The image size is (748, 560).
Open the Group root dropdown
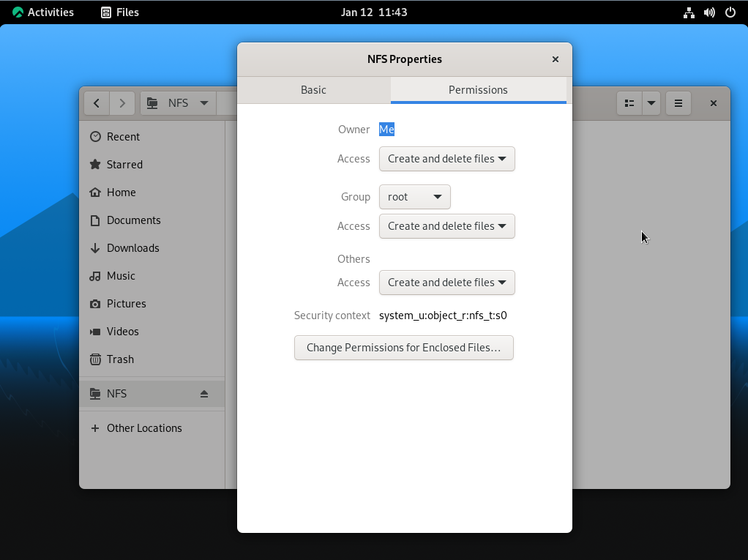click(414, 197)
